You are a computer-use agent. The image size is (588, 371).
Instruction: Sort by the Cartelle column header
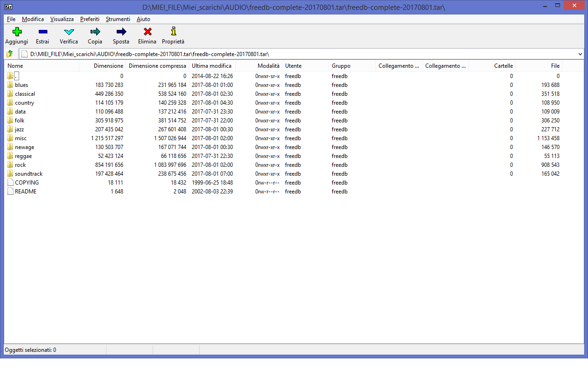click(x=492, y=66)
